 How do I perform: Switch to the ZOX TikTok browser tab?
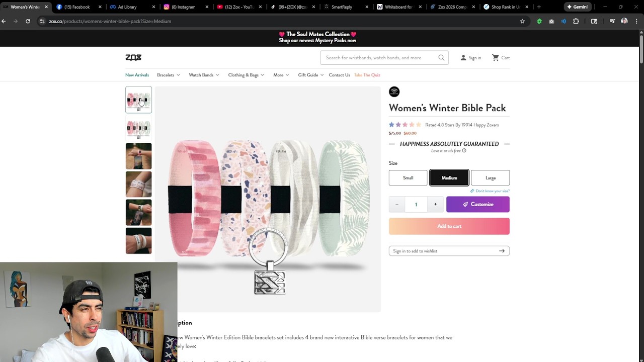coord(293,7)
